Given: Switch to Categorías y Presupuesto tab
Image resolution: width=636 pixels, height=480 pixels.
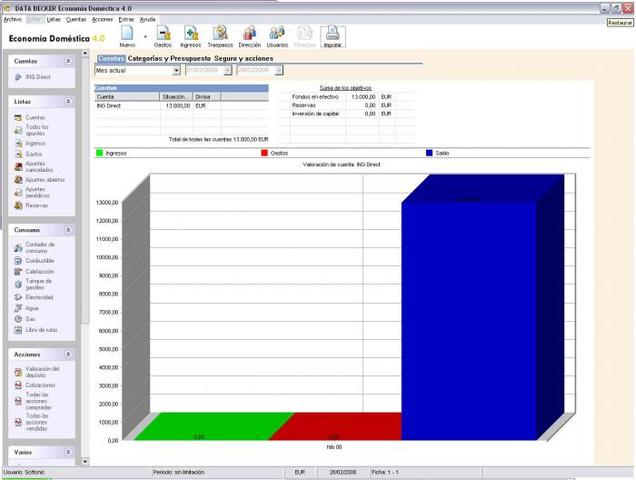Looking at the screenshot, I should [169, 58].
